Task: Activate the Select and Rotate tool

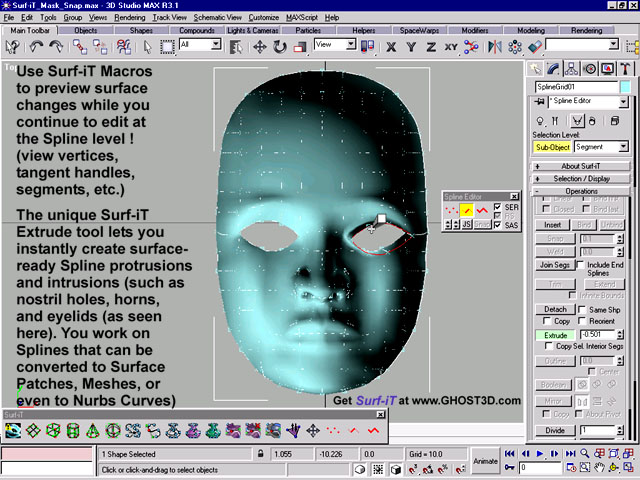Action: (x=280, y=47)
